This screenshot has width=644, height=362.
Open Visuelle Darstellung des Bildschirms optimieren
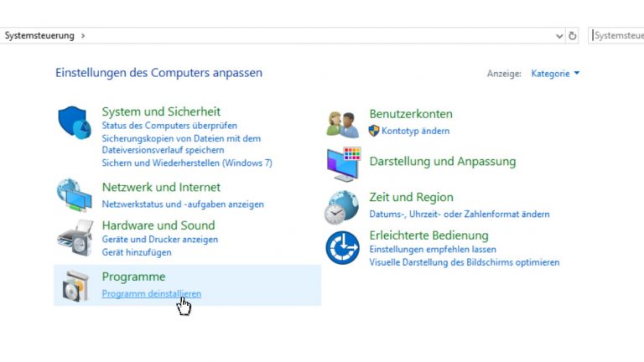tap(464, 262)
